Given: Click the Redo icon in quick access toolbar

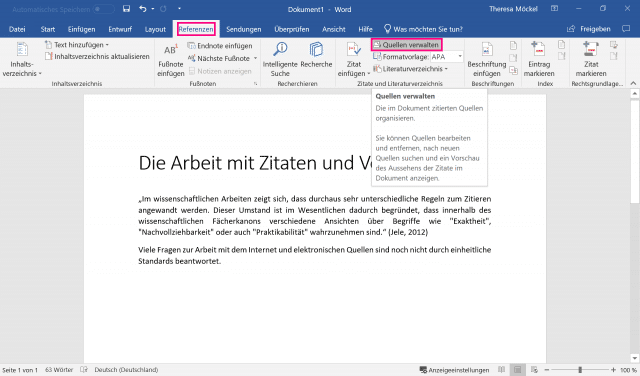Looking at the screenshot, I should coord(163,9).
